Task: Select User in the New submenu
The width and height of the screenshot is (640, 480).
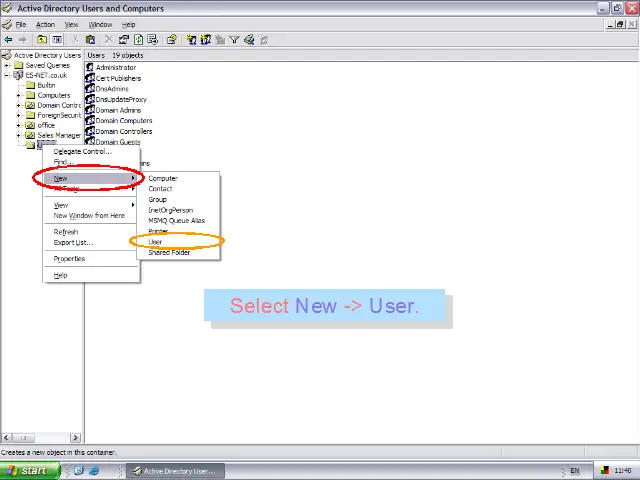Action: (x=178, y=242)
